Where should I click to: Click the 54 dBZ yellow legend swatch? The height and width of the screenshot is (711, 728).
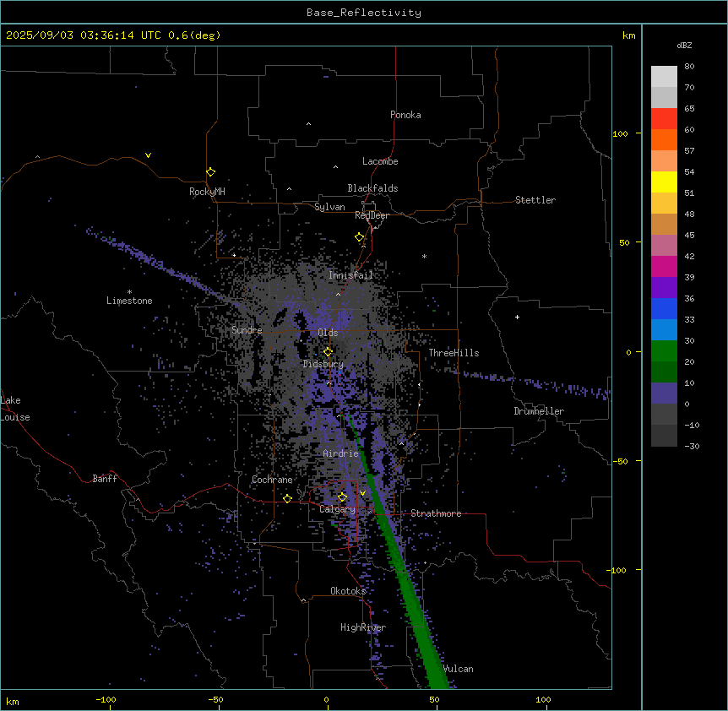pyautogui.click(x=664, y=182)
